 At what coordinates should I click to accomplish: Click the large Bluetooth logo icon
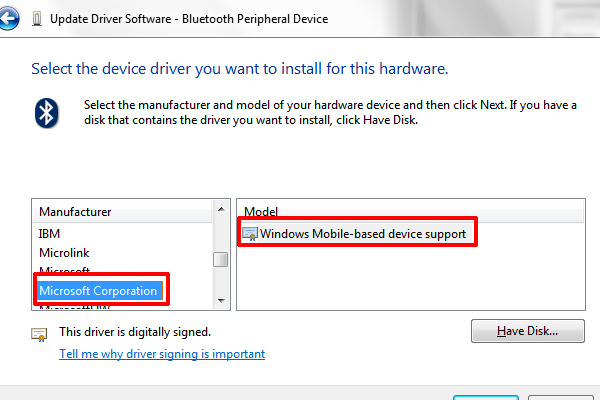(x=47, y=113)
